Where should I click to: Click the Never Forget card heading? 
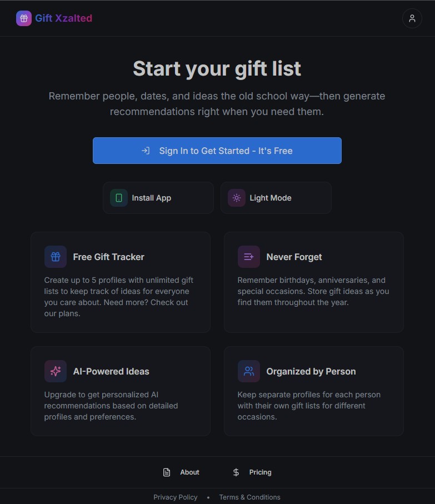pos(294,257)
